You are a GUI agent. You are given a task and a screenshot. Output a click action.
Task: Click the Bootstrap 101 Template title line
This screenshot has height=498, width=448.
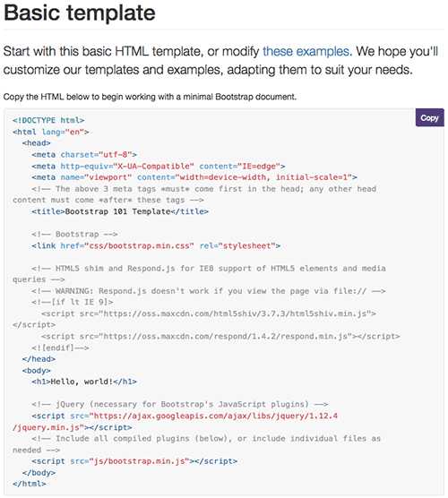point(120,211)
